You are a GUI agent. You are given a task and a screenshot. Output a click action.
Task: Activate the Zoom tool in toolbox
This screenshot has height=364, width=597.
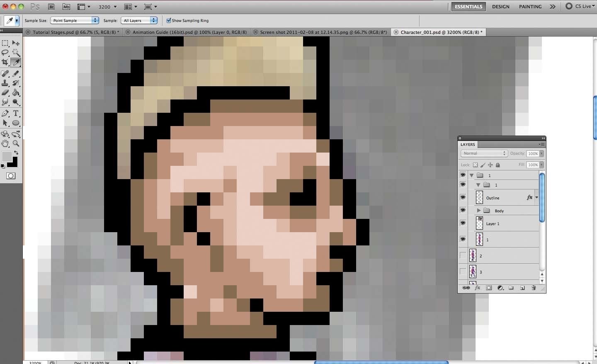coord(16,143)
